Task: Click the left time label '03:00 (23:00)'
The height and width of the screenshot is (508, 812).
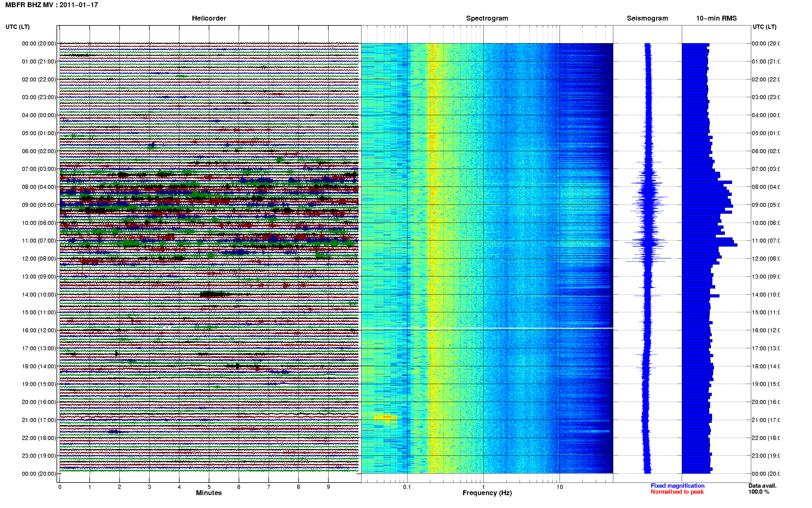Action: point(39,97)
